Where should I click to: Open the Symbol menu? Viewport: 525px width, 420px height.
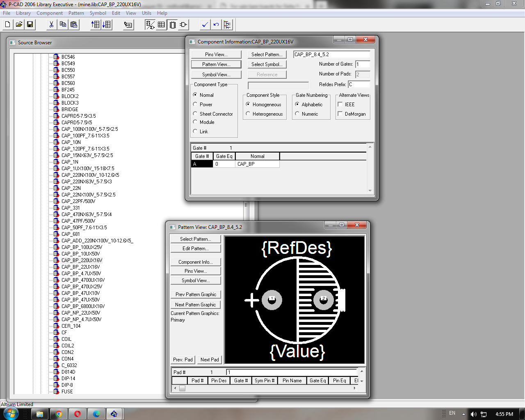(98, 13)
